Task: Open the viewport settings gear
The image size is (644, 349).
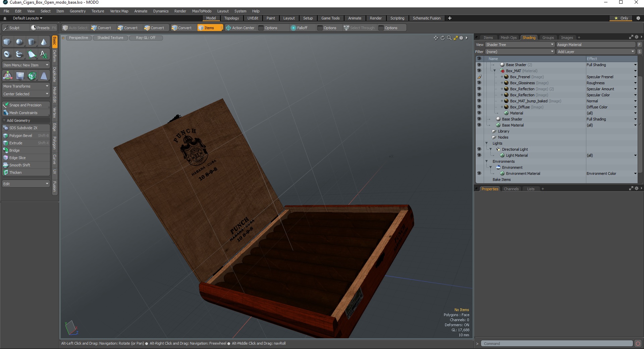Action: [461, 38]
